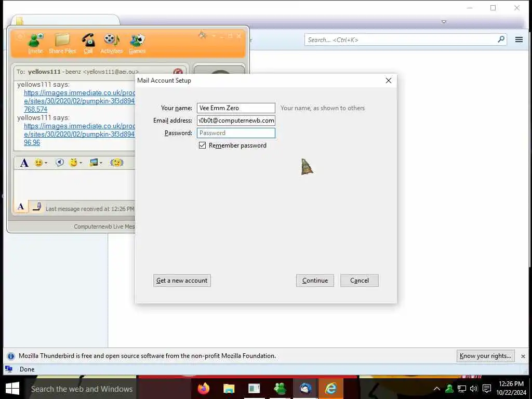This screenshot has width=532, height=399.
Task: Click the color scheme paintbrush icon in Messenger
Action: click(203, 35)
